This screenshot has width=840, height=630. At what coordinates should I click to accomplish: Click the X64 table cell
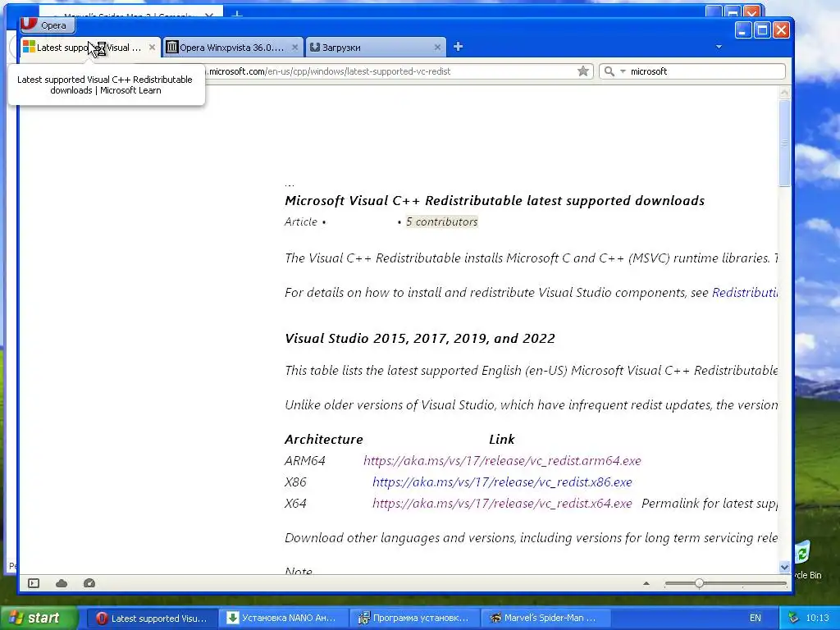click(295, 504)
